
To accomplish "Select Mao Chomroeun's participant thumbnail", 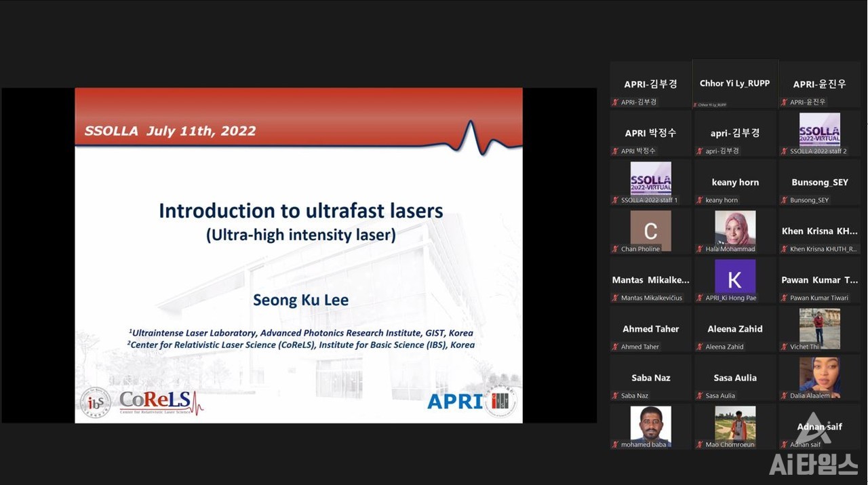I will pyautogui.click(x=735, y=424).
